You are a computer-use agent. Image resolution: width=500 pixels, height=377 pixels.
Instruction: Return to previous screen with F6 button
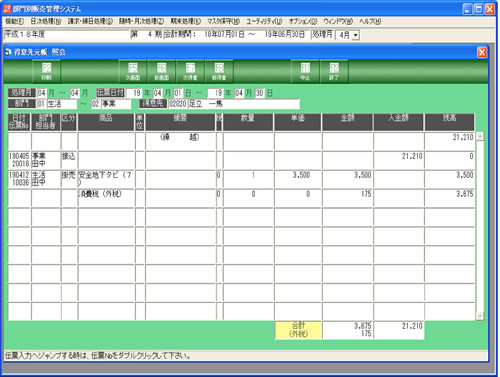pos(161,71)
